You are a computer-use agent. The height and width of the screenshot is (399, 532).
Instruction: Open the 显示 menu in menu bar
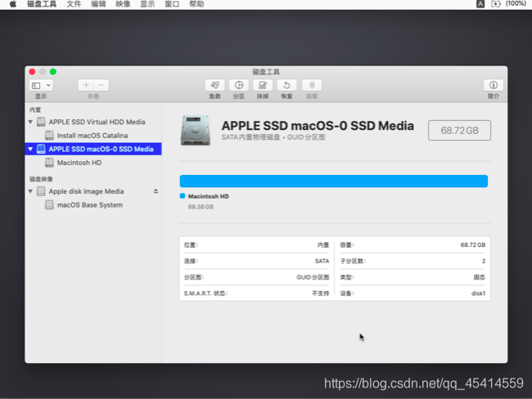[147, 4]
